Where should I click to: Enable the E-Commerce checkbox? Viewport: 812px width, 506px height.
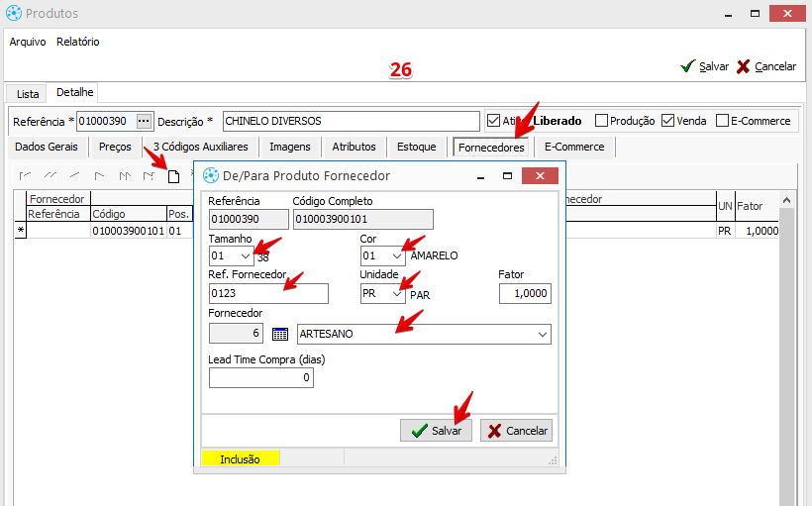pos(722,121)
